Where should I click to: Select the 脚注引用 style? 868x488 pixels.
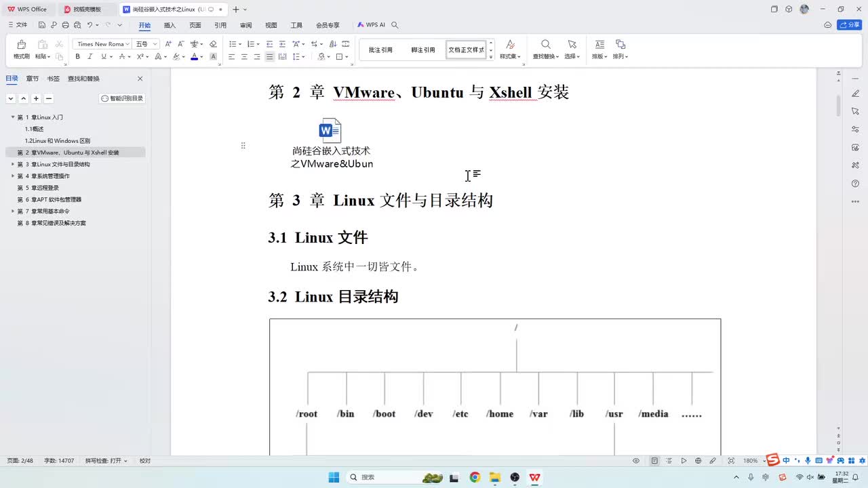point(422,50)
